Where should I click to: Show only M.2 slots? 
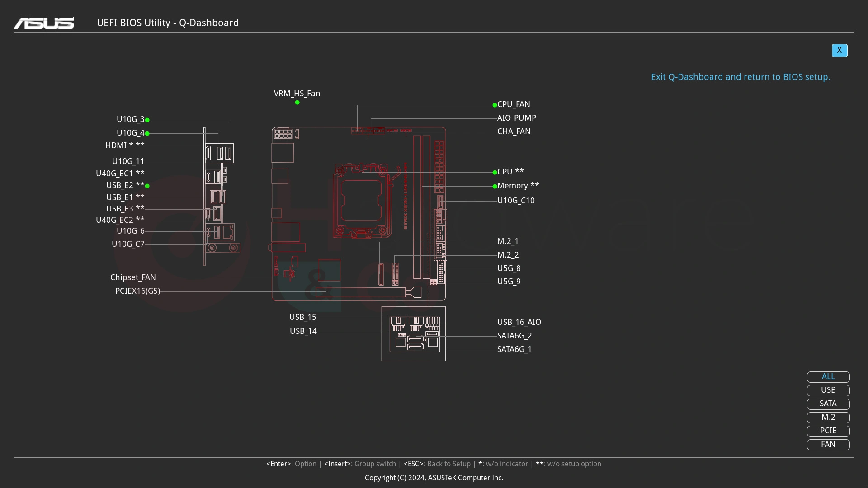(828, 418)
